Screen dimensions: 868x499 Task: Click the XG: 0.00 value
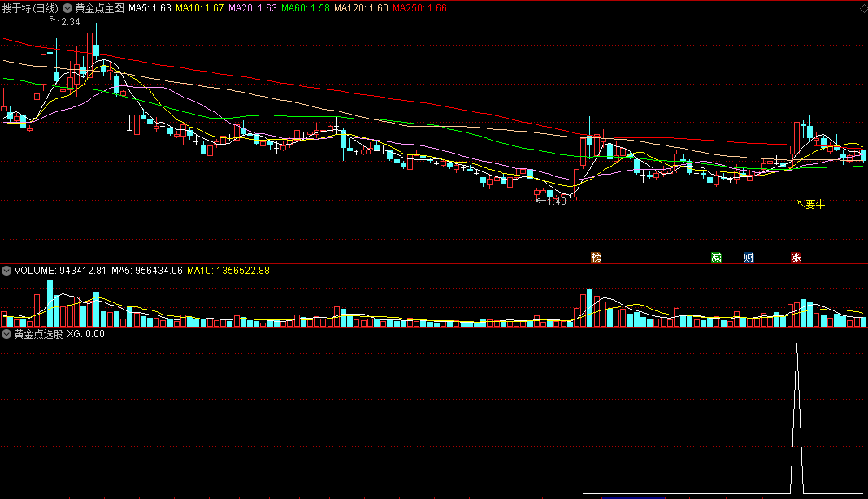[86, 334]
